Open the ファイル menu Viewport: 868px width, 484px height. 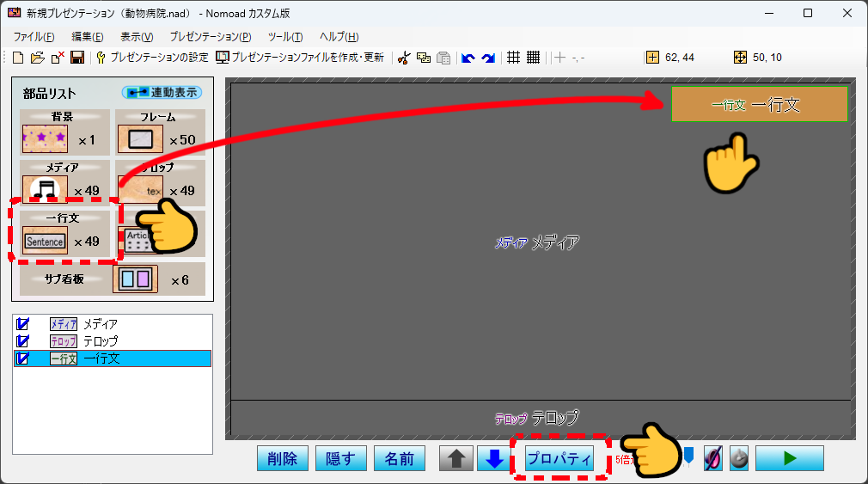coord(34,37)
